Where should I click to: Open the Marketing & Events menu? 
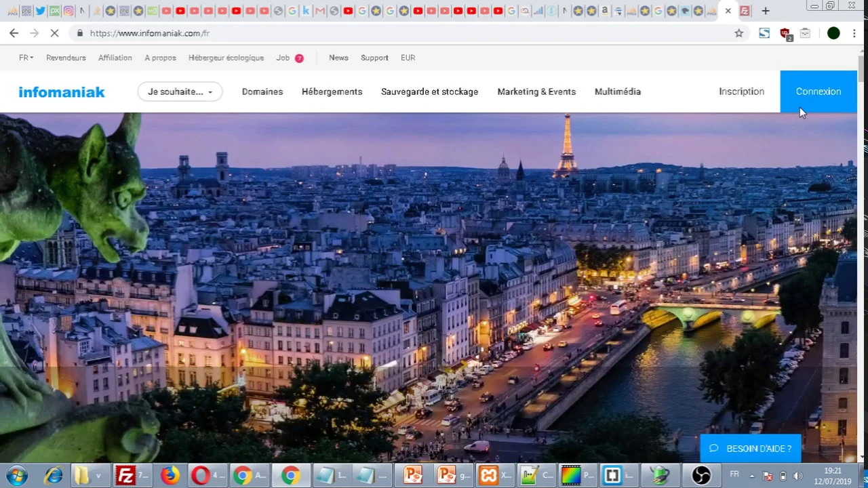click(536, 91)
